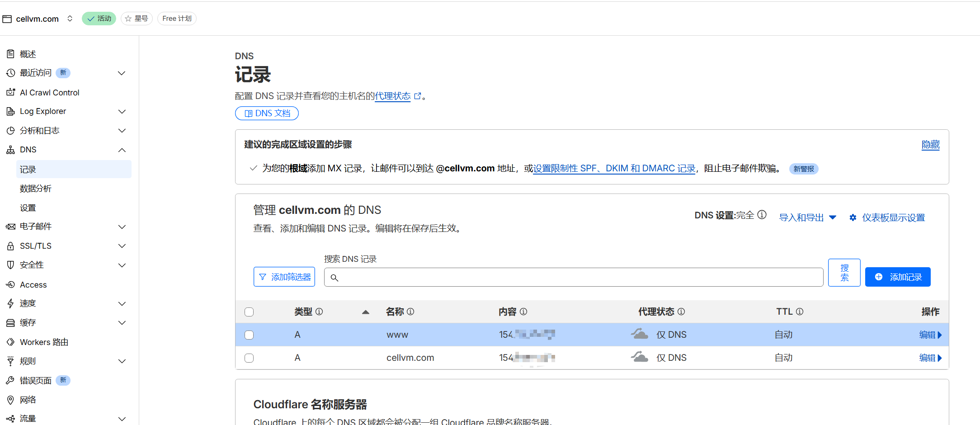Open the 导入和导出 dropdown
This screenshot has width=980, height=425.
(808, 218)
